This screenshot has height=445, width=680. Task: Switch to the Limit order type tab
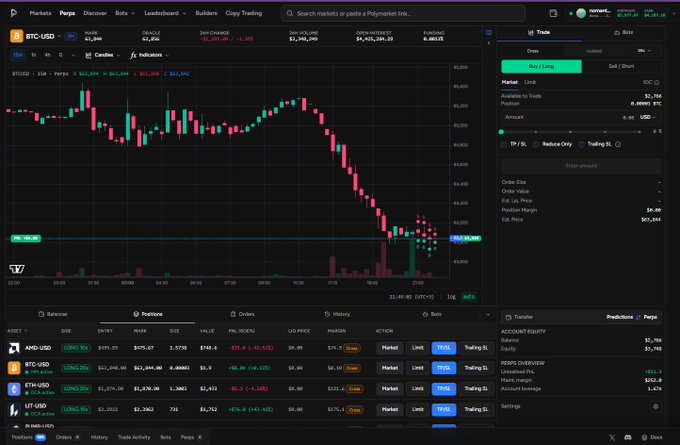(x=530, y=82)
